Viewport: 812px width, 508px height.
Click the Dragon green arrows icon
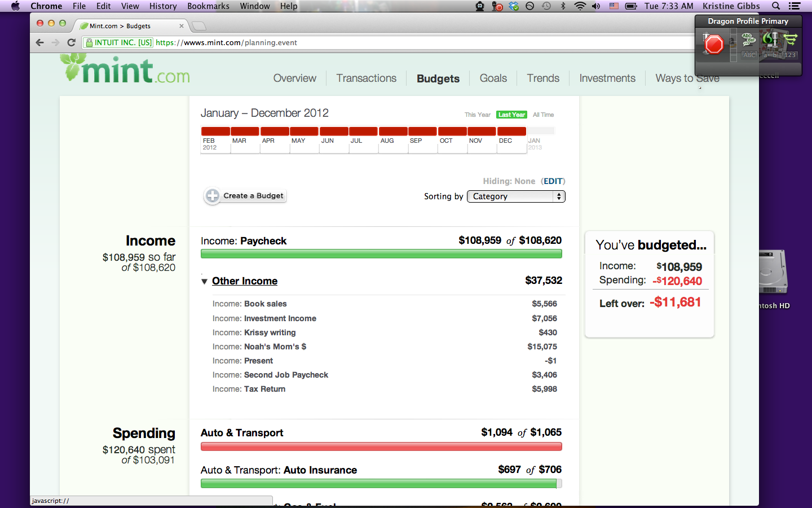point(791,40)
